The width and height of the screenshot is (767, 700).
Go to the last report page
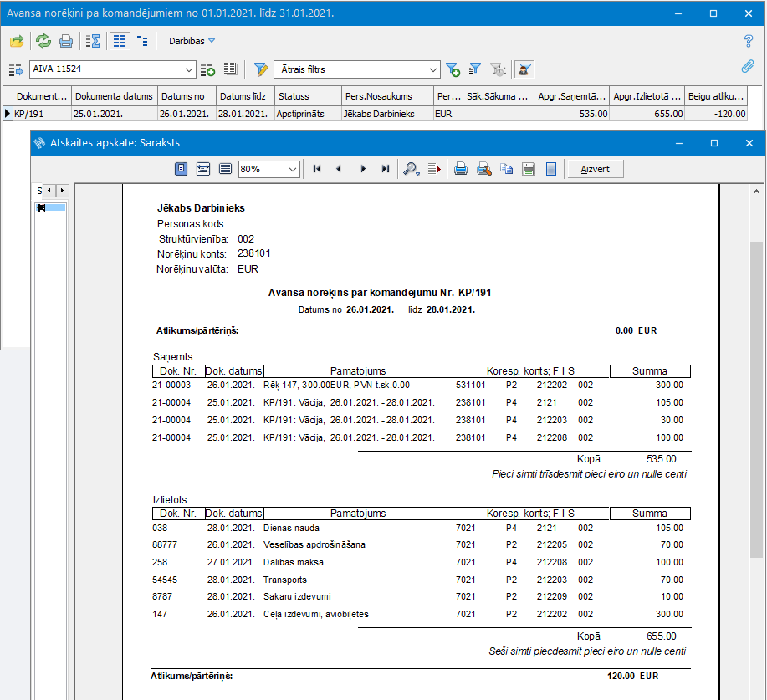385,169
